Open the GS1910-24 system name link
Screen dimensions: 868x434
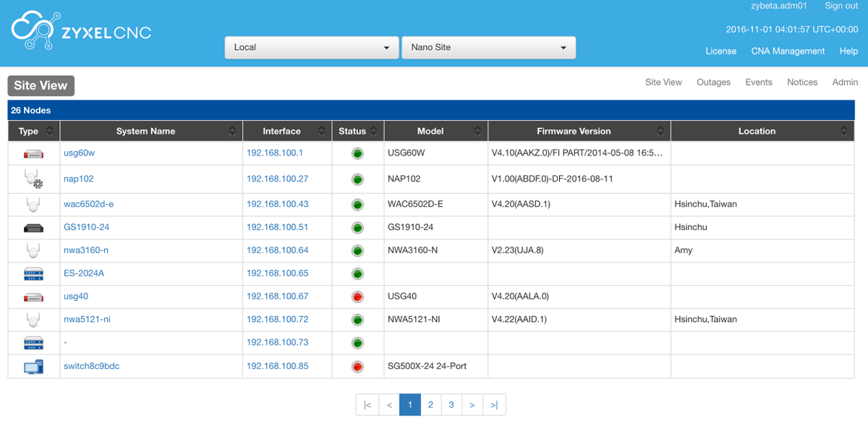[x=87, y=227]
